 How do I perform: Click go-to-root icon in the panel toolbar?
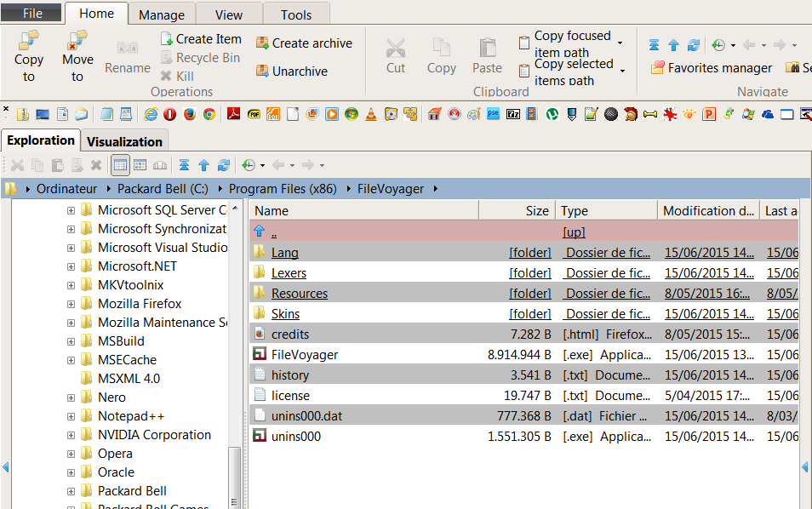click(184, 165)
